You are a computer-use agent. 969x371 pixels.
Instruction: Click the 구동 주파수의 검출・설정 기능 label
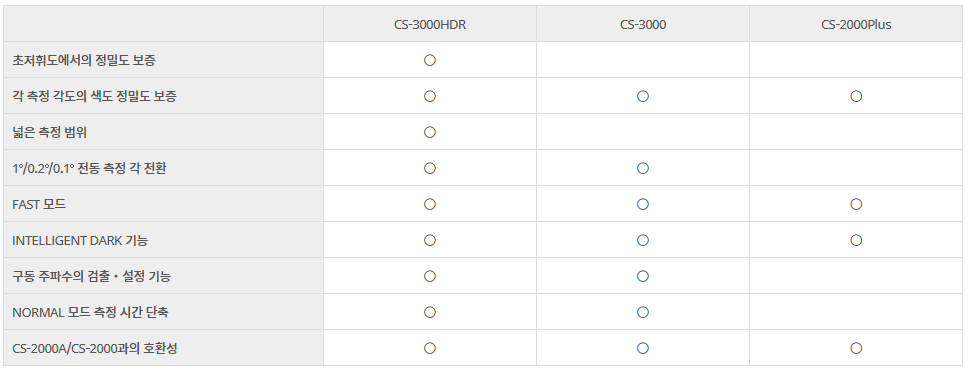91,276
